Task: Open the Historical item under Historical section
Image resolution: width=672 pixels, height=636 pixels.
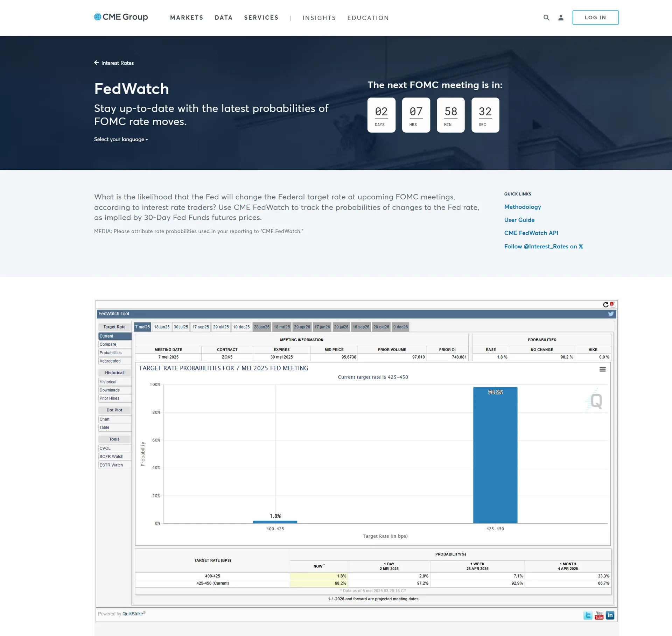Action: coord(115,382)
